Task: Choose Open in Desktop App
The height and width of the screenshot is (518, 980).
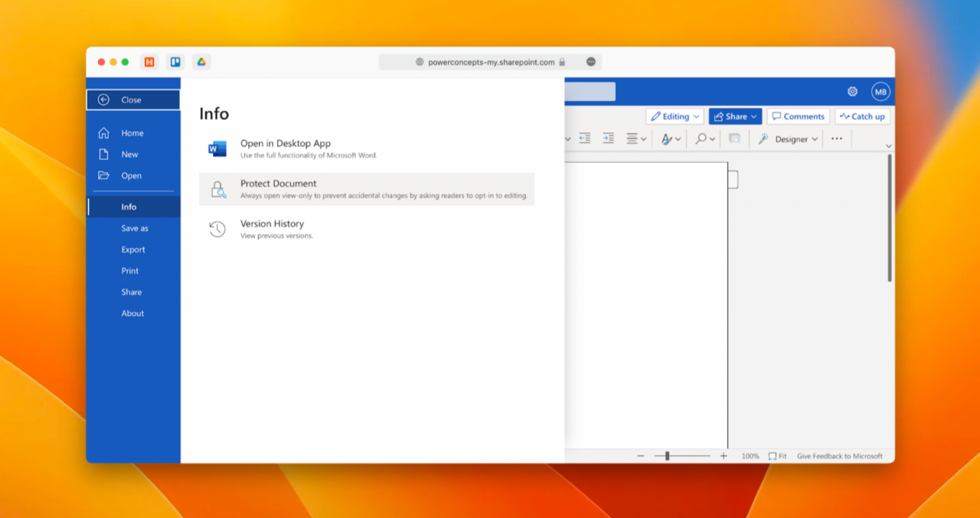Action: point(367,148)
